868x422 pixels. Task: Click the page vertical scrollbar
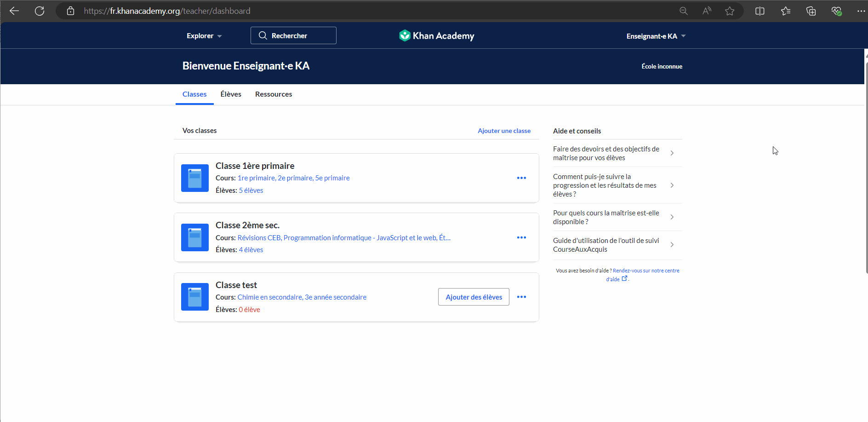coord(866,168)
